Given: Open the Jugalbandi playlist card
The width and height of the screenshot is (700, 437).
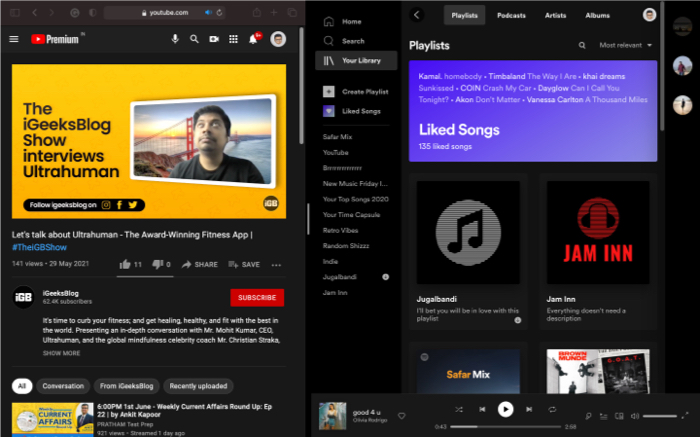Looking at the screenshot, I should pyautogui.click(x=468, y=252).
